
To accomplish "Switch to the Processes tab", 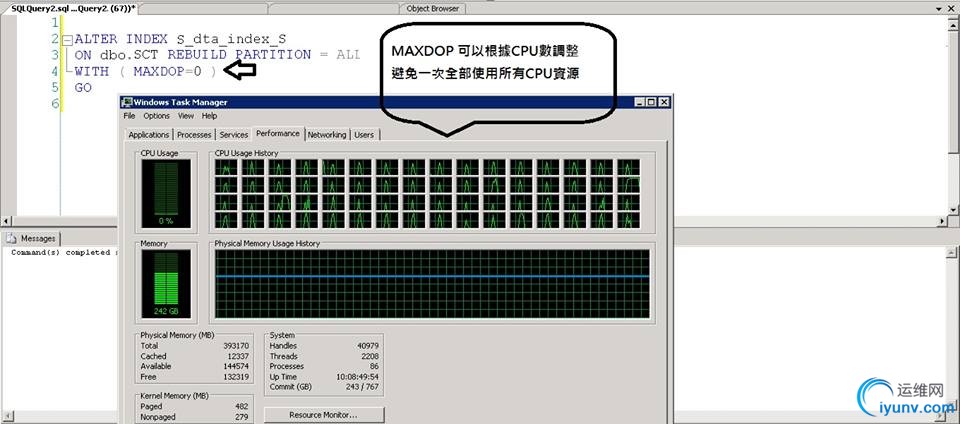I will (x=194, y=135).
